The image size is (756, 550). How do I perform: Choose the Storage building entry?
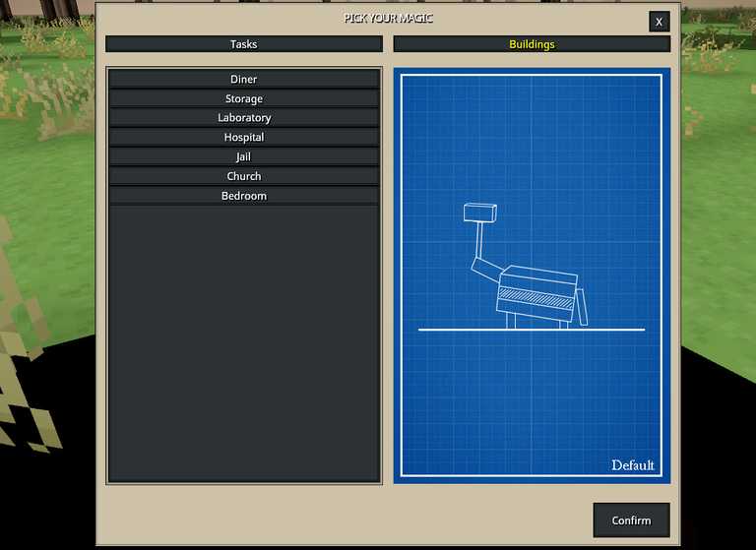[x=244, y=98]
